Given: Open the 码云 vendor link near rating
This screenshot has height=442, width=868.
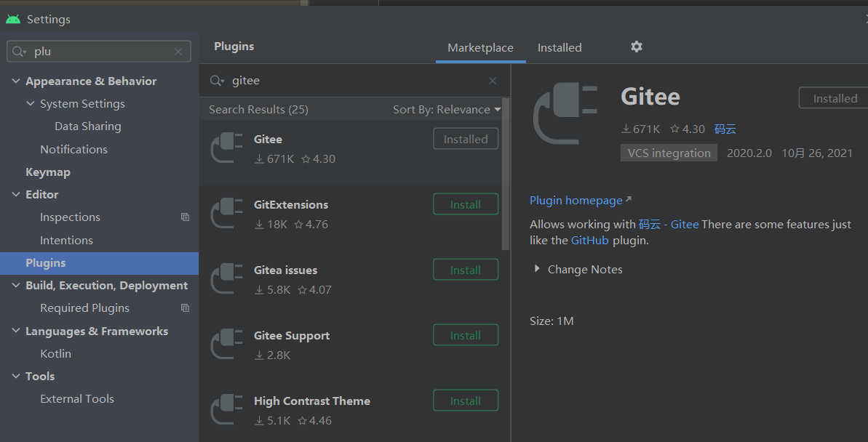Looking at the screenshot, I should (725, 129).
